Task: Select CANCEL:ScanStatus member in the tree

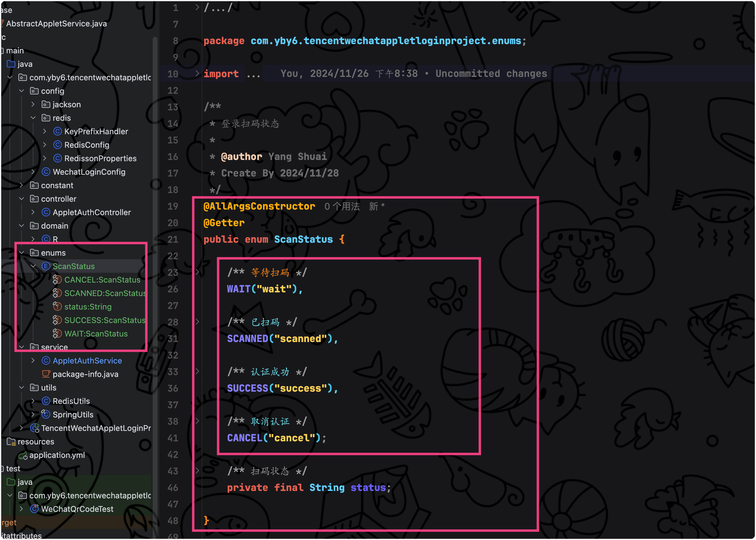Action: click(x=102, y=280)
